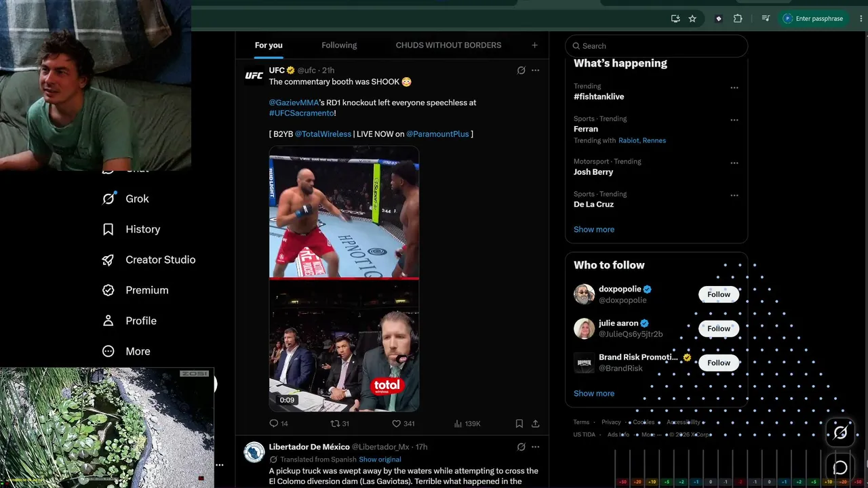Reply to the UFC post
This screenshot has width=868, height=488.
[279, 424]
